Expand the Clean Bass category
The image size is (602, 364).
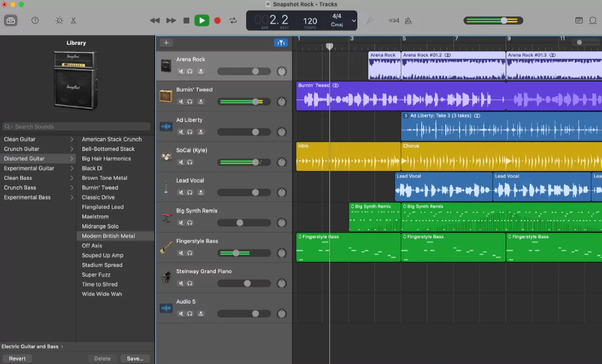click(x=72, y=178)
